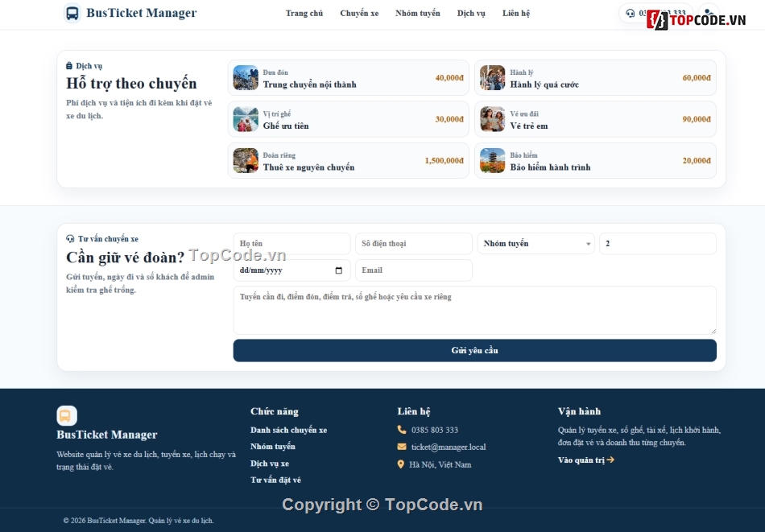Open the Ghế ưu tiên thumbnail image
Image resolution: width=765 pixels, height=532 pixels.
click(x=246, y=119)
